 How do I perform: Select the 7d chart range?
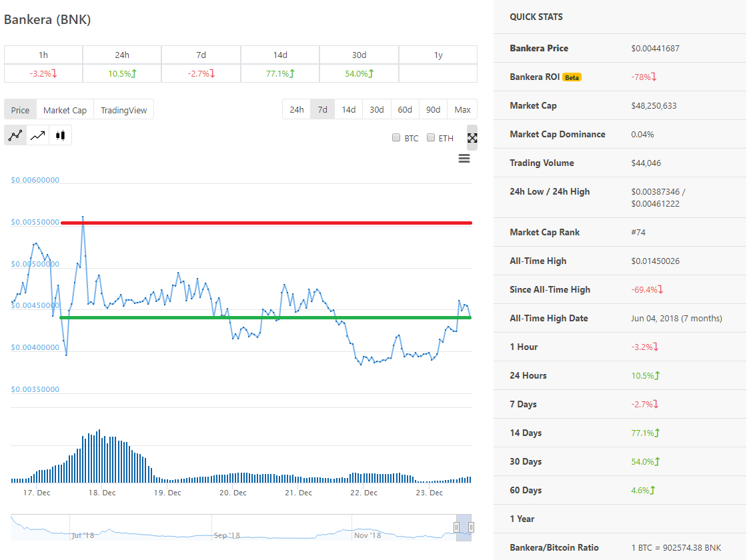click(323, 109)
